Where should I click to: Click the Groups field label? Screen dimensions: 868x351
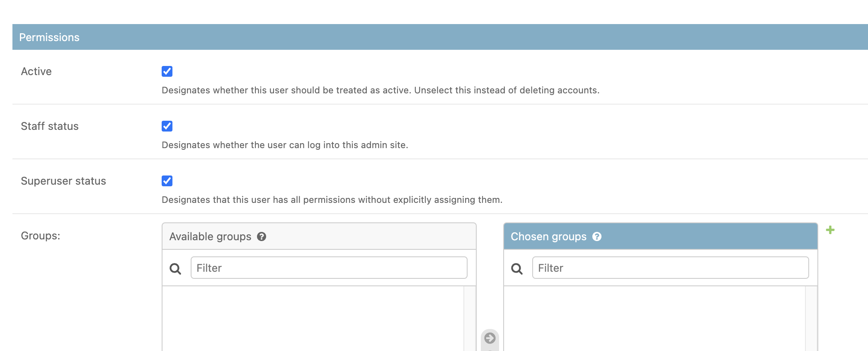click(x=40, y=236)
